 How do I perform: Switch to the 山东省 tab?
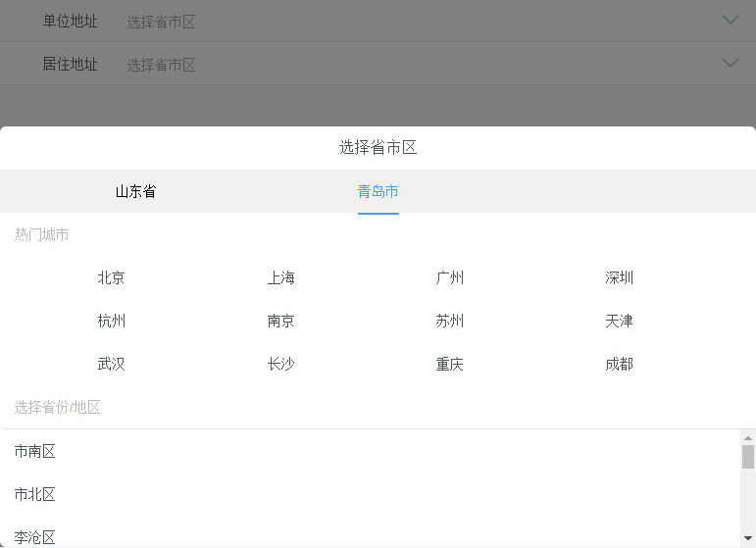pyautogui.click(x=135, y=191)
